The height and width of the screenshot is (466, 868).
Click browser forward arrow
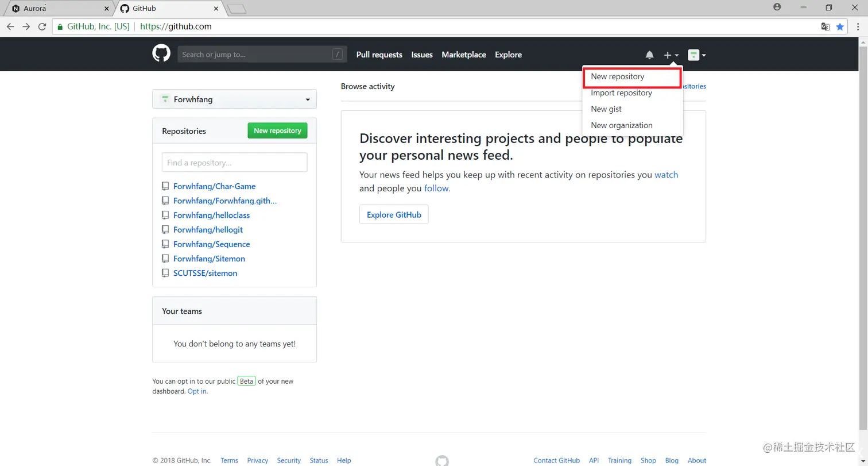tap(26, 26)
